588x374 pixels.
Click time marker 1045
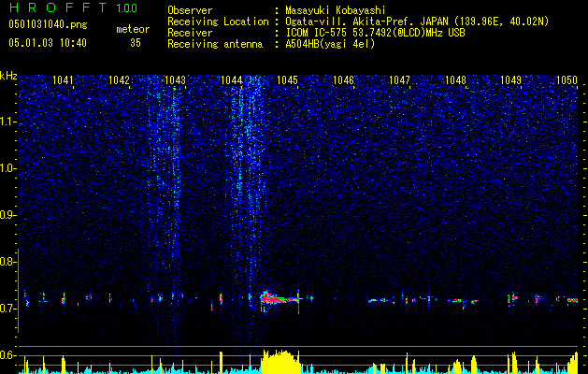tap(287, 79)
